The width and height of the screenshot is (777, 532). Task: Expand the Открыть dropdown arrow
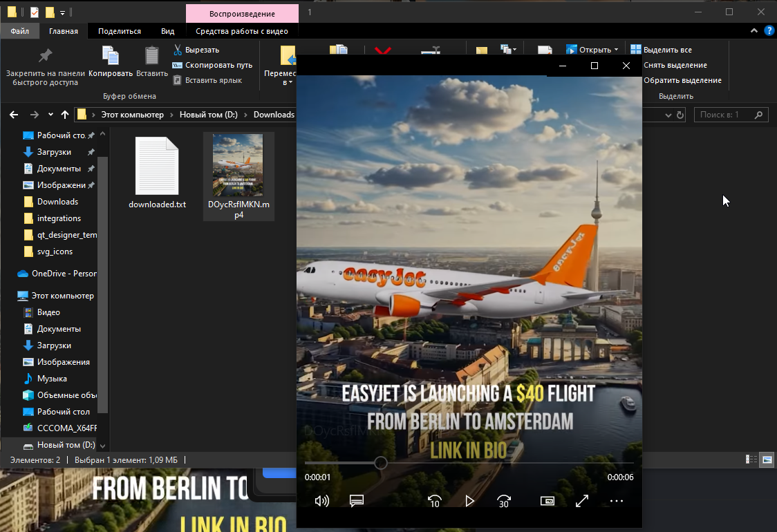pos(616,50)
